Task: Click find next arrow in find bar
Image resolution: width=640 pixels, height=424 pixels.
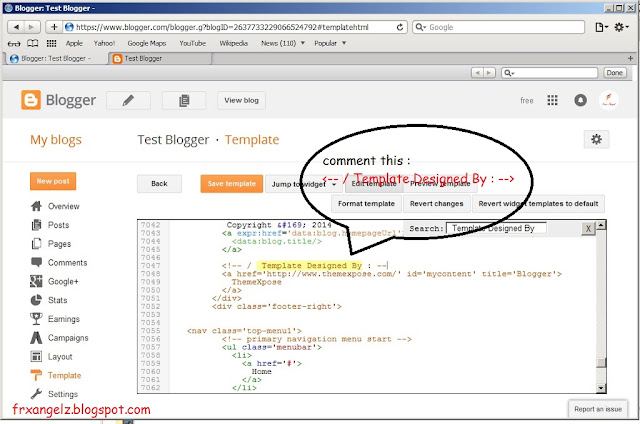Action: point(489,73)
